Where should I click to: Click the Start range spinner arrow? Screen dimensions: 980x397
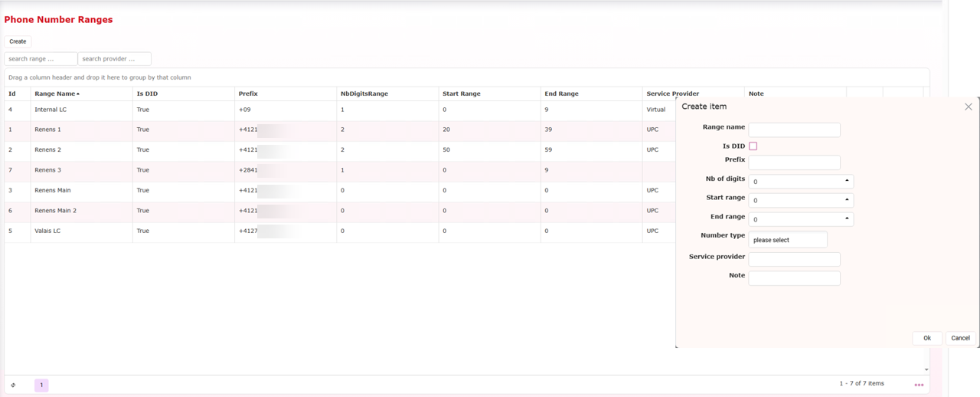[x=847, y=200]
